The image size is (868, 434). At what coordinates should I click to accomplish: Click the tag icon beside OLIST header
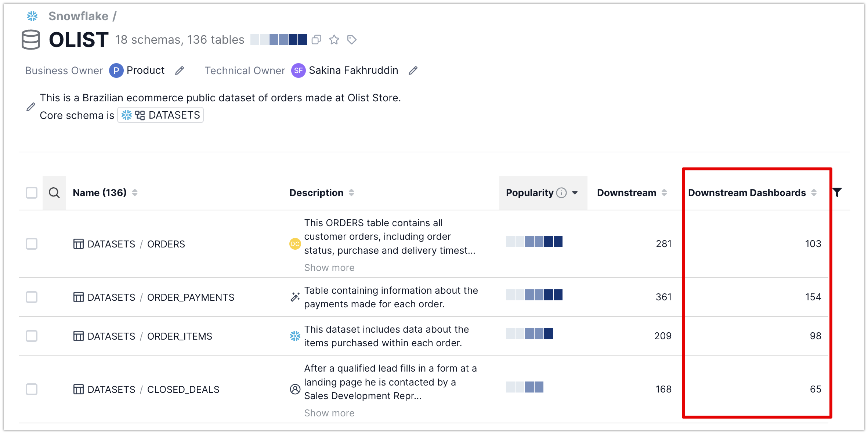352,40
